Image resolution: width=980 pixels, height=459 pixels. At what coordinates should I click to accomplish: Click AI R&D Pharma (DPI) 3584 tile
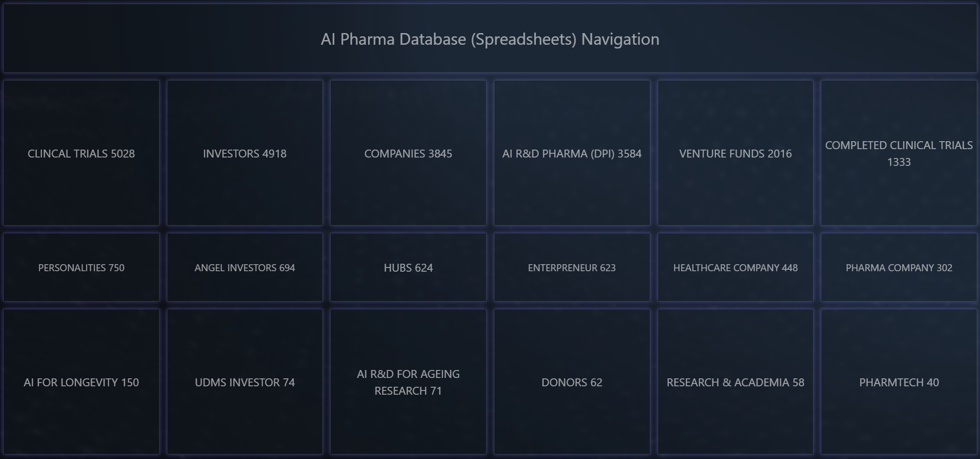pos(572,153)
